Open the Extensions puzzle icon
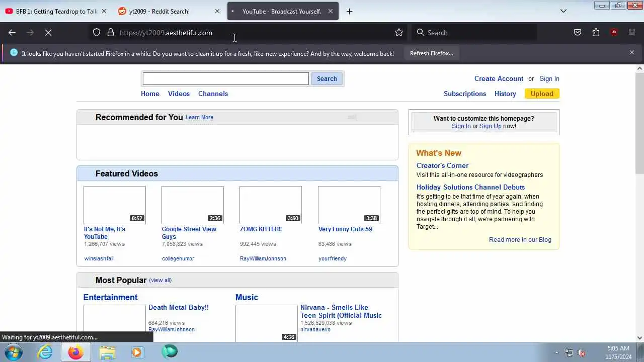 pos(596,33)
